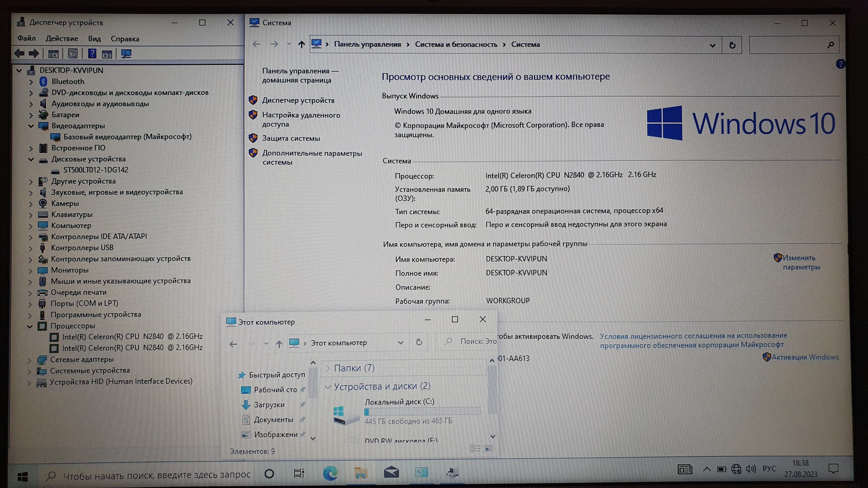Collapse the Видеоадаптеры tree node
The image size is (868, 488).
click(31, 126)
